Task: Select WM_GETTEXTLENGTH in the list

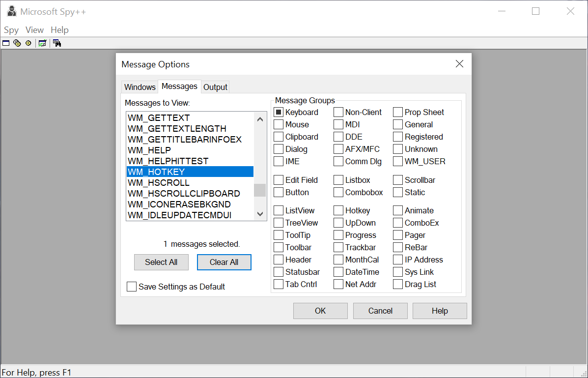Action: 190,129
